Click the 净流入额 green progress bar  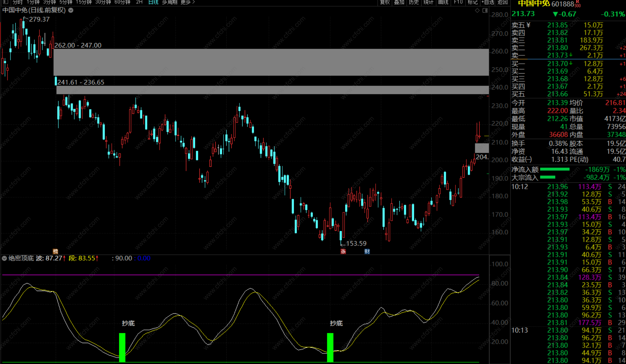555,169
